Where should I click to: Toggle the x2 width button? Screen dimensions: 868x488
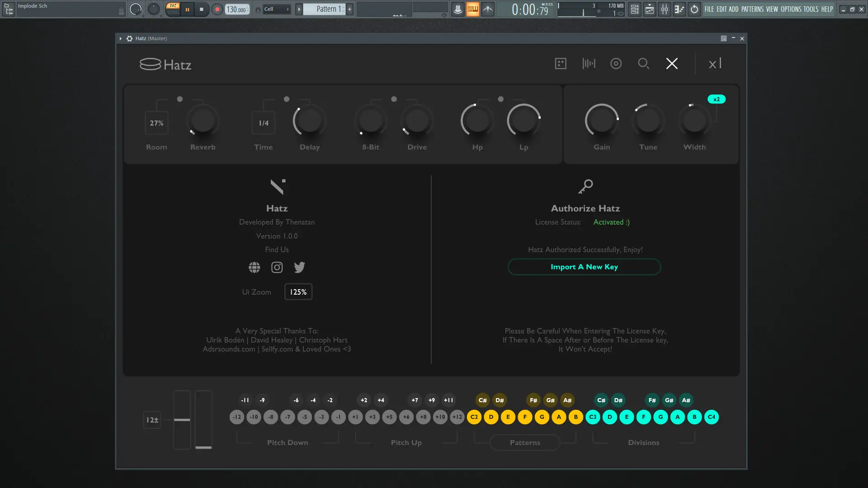(716, 99)
